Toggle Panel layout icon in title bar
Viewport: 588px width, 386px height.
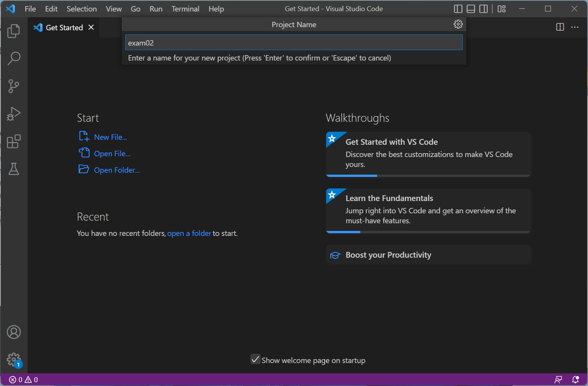click(471, 9)
